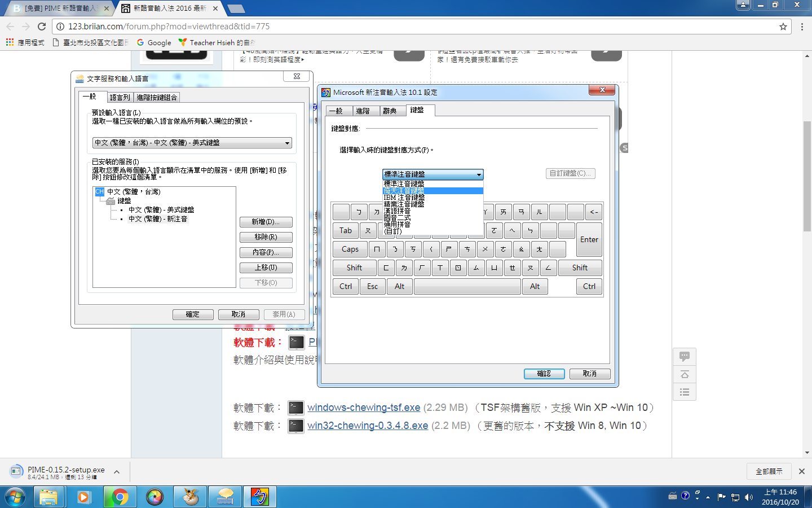Click the 新增(D)... button

[x=266, y=222]
